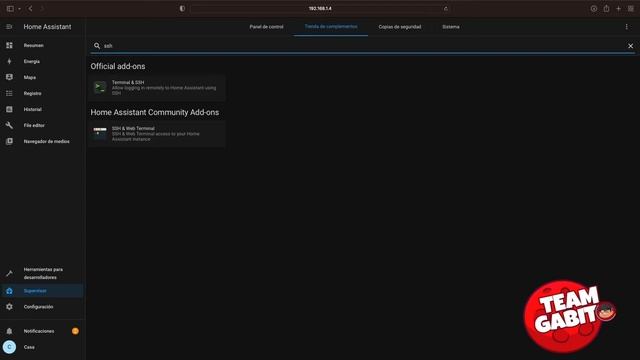Open the SSH & Web Terminal card

tap(157, 134)
